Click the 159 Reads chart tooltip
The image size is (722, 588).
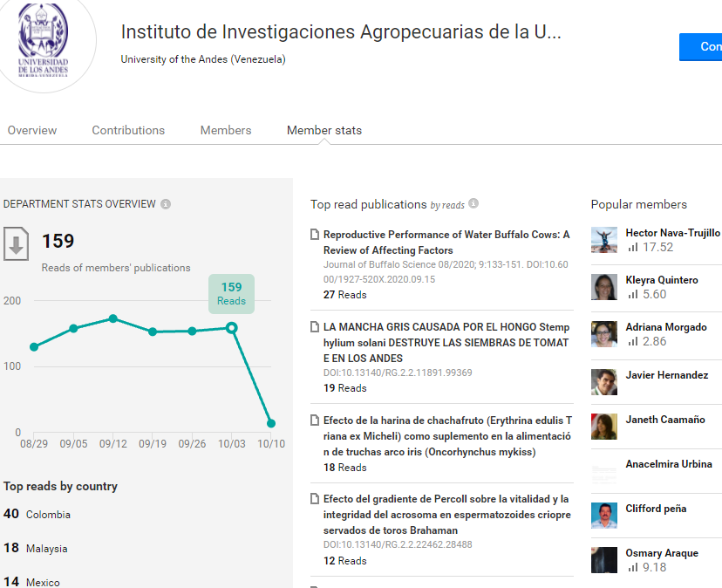point(232,294)
